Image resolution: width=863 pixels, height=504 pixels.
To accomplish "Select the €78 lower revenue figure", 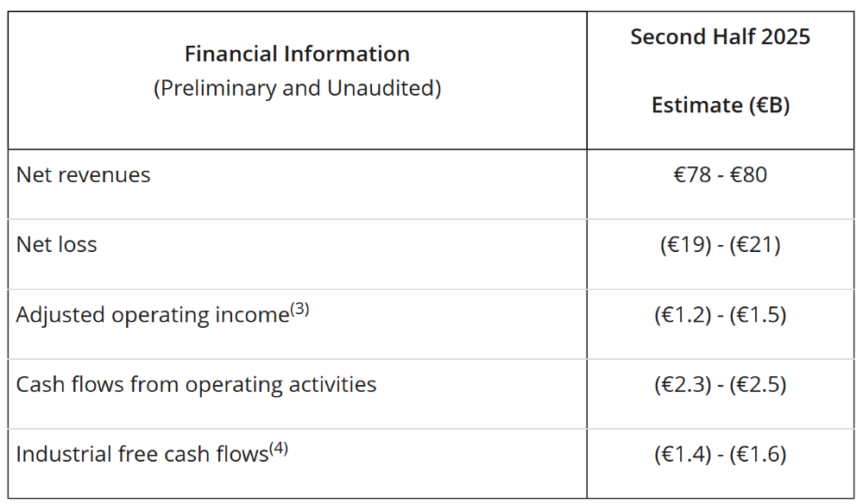I will (x=691, y=175).
